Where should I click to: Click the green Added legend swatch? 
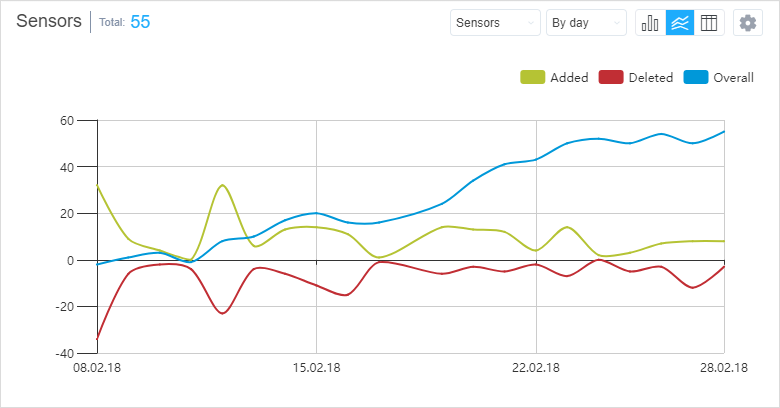[x=533, y=78]
